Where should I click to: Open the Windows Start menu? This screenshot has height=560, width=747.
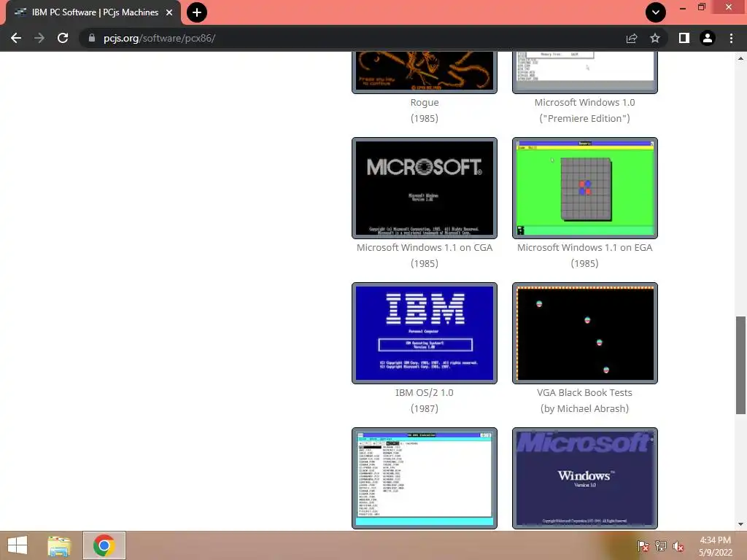pos(18,545)
